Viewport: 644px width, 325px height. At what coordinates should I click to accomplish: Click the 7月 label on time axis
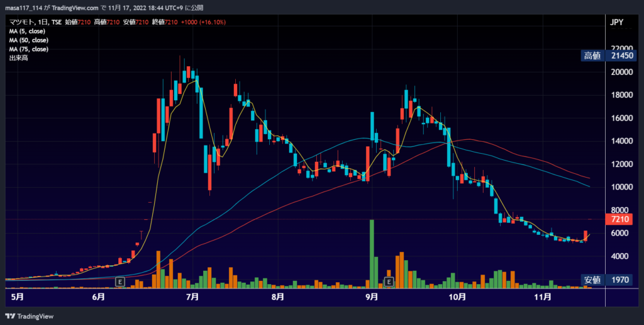point(192,297)
